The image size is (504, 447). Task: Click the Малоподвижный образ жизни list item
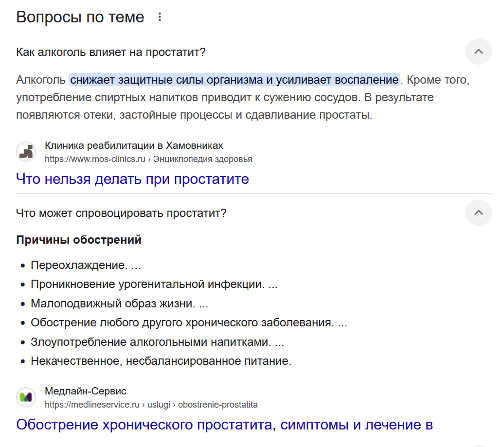tap(119, 304)
